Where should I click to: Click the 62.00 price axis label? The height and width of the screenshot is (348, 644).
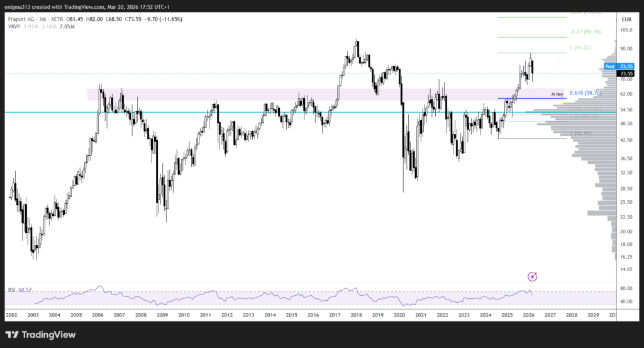pos(626,94)
